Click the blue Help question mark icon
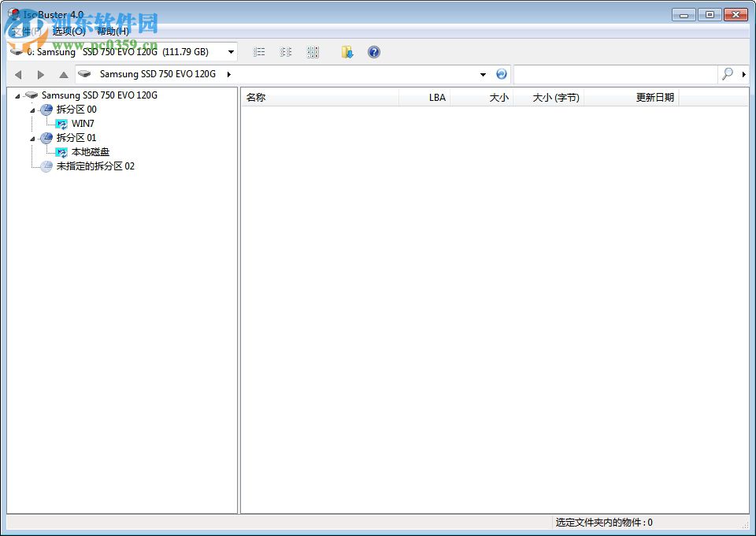This screenshot has height=536, width=756. pyautogui.click(x=373, y=51)
